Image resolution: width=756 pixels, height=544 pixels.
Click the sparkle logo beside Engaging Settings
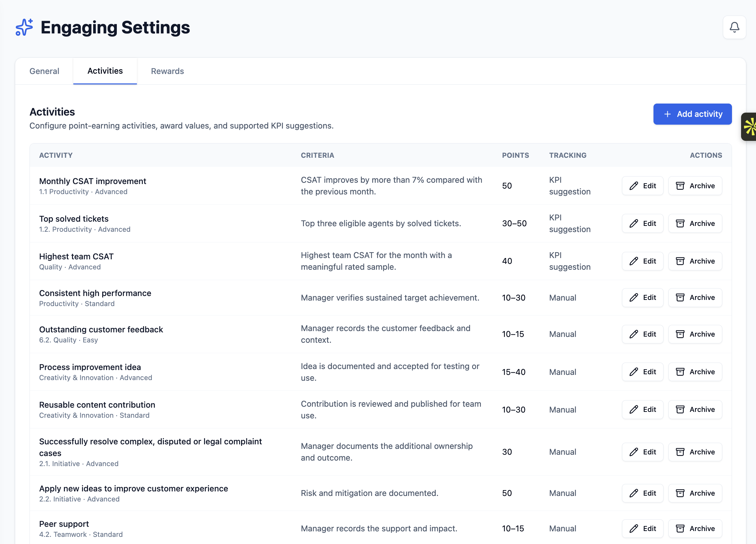(x=24, y=27)
